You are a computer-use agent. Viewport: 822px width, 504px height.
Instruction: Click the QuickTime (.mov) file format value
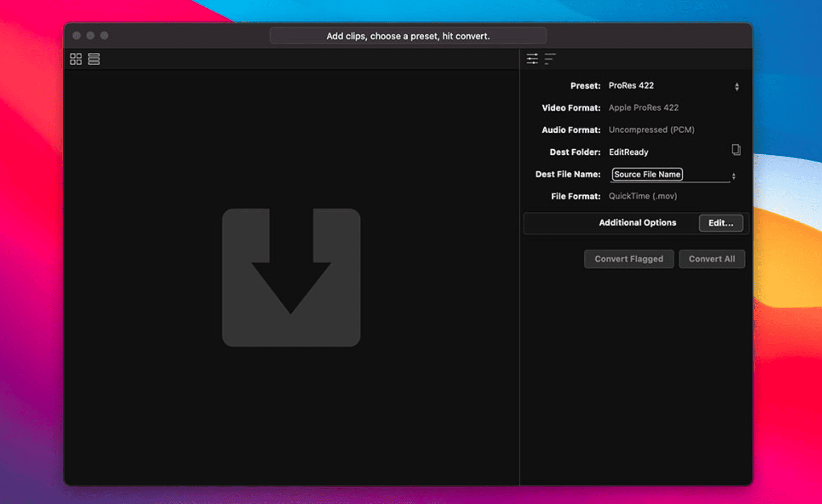pos(643,196)
